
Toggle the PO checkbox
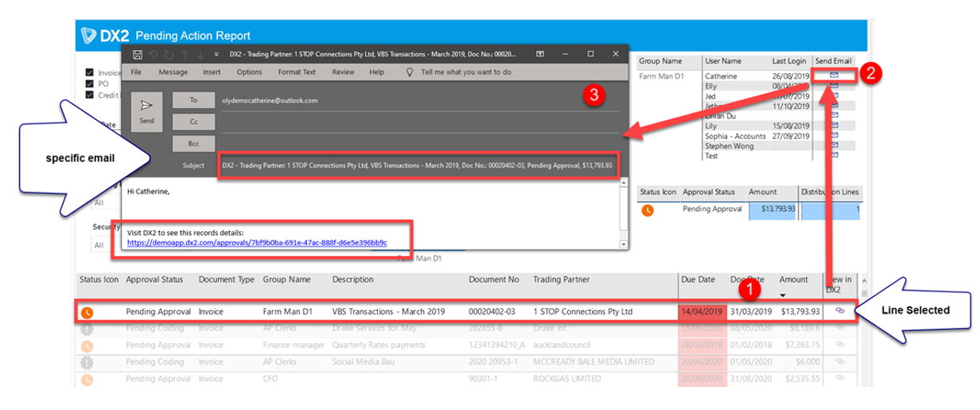(x=90, y=83)
